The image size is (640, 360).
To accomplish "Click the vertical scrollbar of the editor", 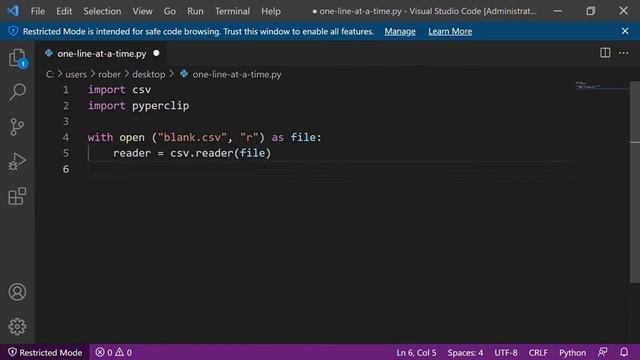I will [x=635, y=182].
